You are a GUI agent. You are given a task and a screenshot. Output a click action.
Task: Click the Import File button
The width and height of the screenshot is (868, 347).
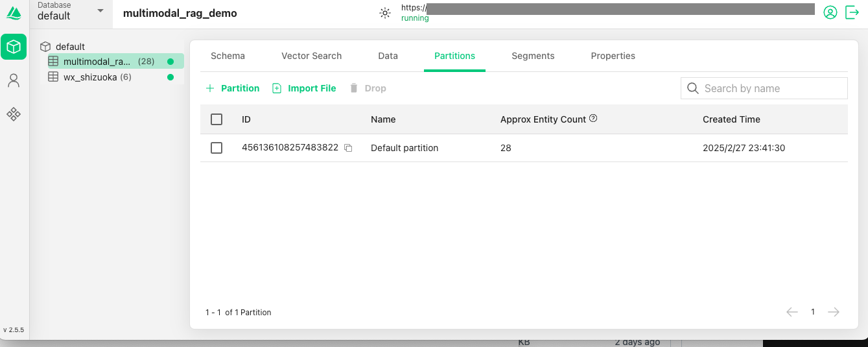303,88
